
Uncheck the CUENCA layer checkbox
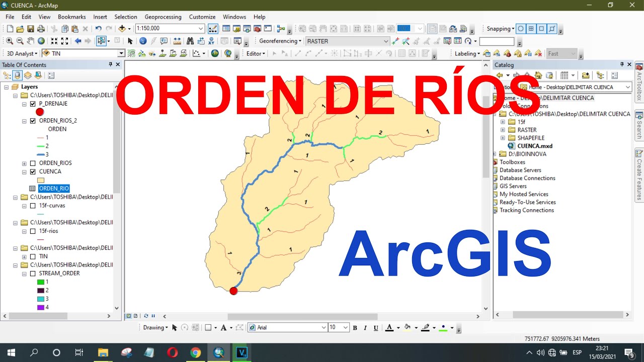[33, 172]
